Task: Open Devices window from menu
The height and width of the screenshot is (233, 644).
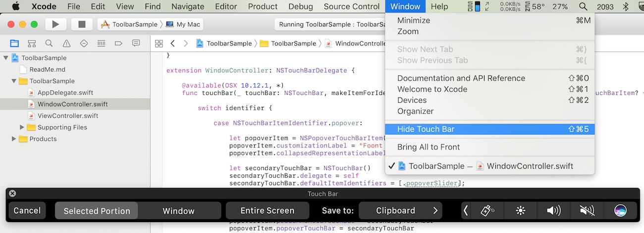Action: click(x=490, y=100)
